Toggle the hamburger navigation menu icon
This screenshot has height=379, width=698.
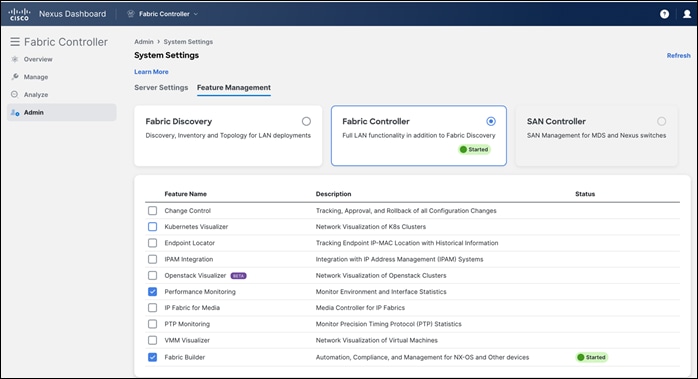tap(15, 42)
